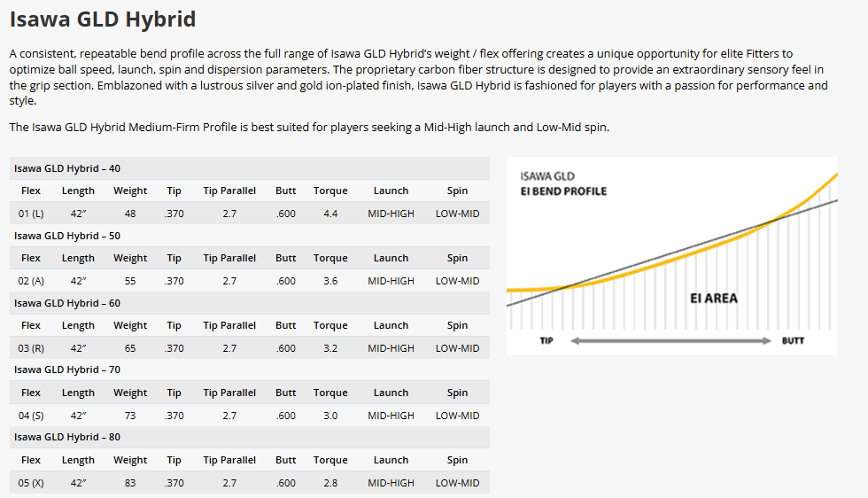Viewport: 868px width, 498px height.
Task: Select the Isawa GLD Hybrid – 70 row header
Action: point(67,370)
